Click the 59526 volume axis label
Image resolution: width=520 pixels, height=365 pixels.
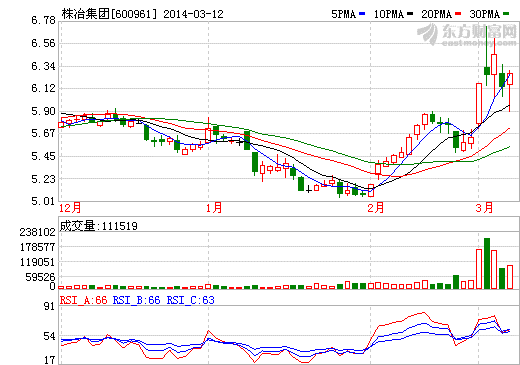[x=40, y=277]
